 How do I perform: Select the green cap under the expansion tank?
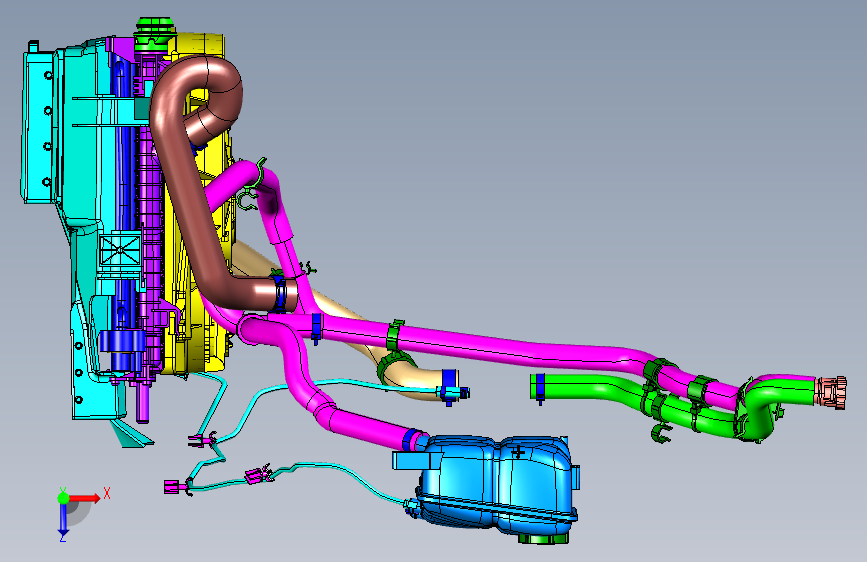click(544, 538)
